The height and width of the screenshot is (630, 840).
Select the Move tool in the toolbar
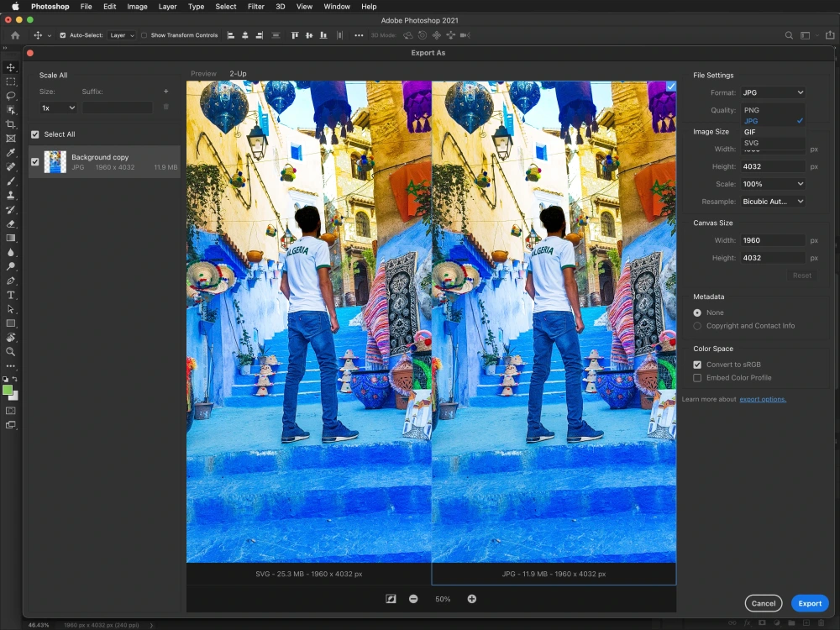coord(11,67)
